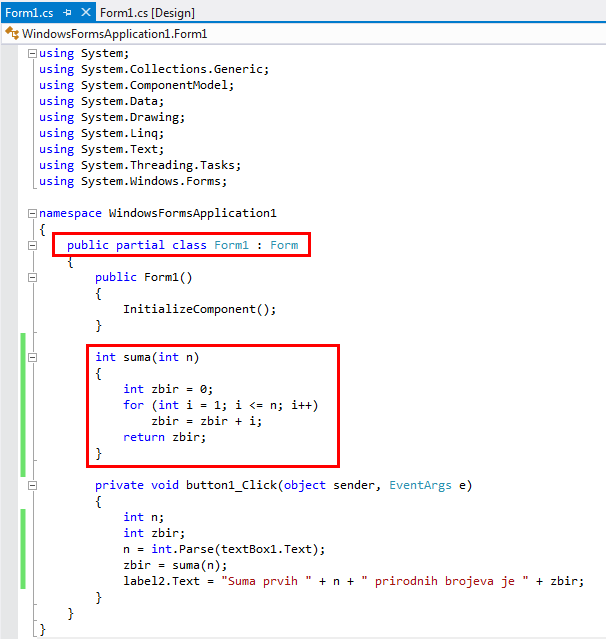Click the class icon in navigation bar
The width and height of the screenshot is (606, 639).
[x=12, y=33]
